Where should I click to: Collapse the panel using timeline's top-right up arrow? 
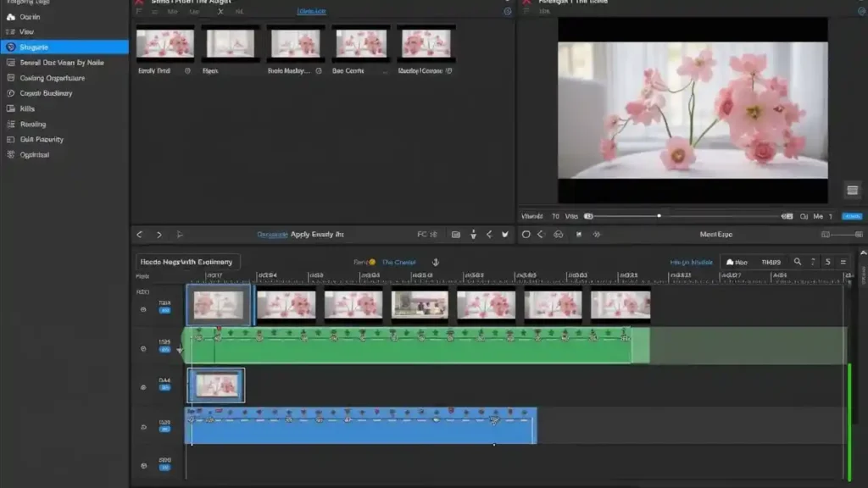click(x=863, y=253)
